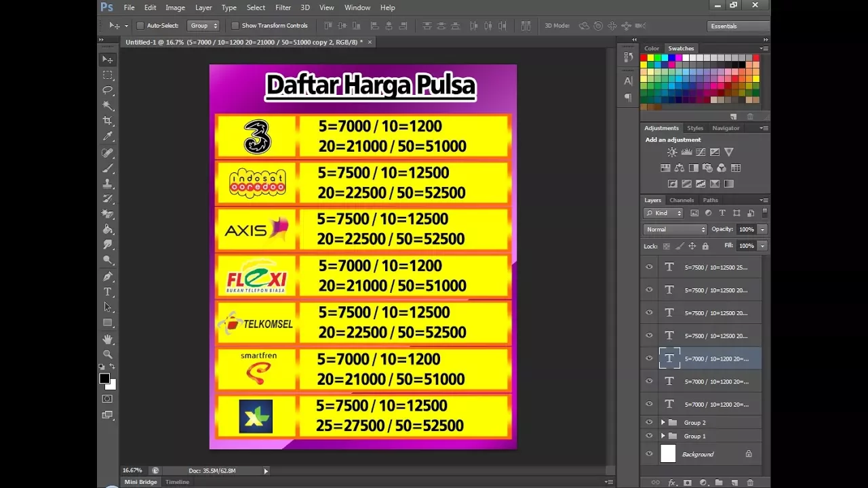868x488 pixels.
Task: Filter layers by type layers icon
Action: click(722, 213)
